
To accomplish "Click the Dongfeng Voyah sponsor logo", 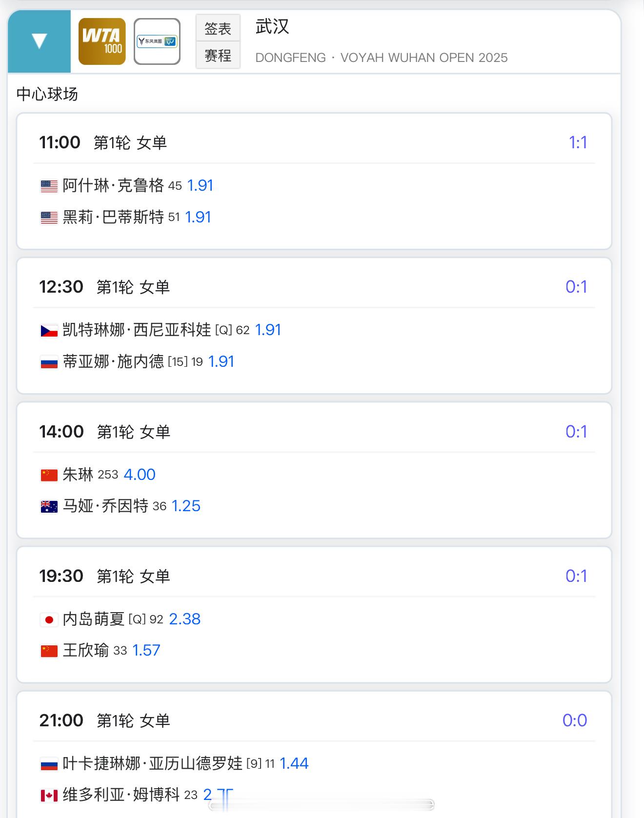I will (157, 41).
